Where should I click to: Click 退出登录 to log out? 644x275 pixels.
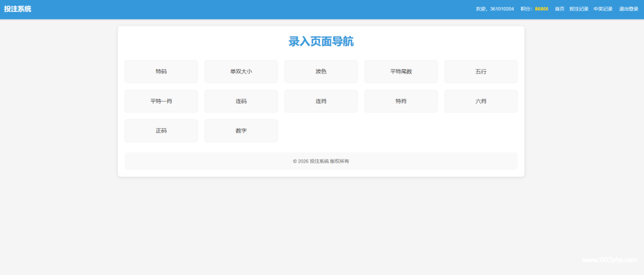[x=629, y=9]
